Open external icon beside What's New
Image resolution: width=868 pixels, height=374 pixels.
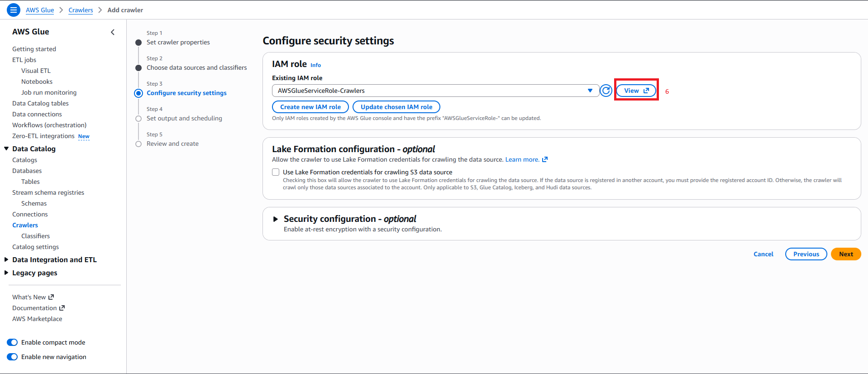(x=51, y=297)
